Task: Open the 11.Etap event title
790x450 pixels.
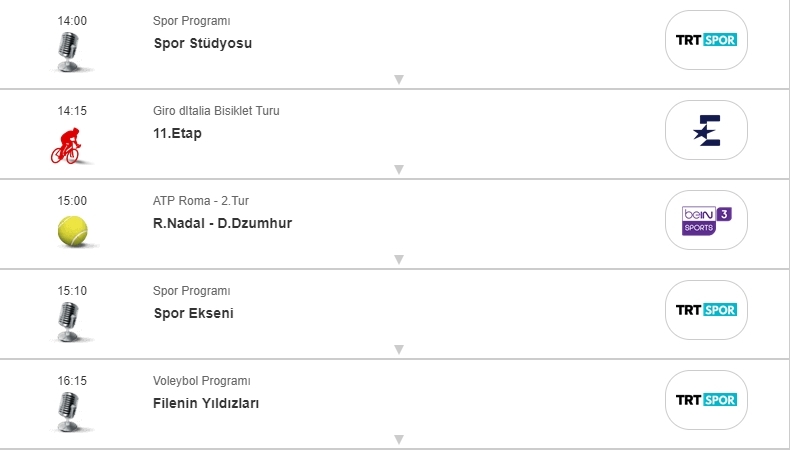Action: point(177,133)
